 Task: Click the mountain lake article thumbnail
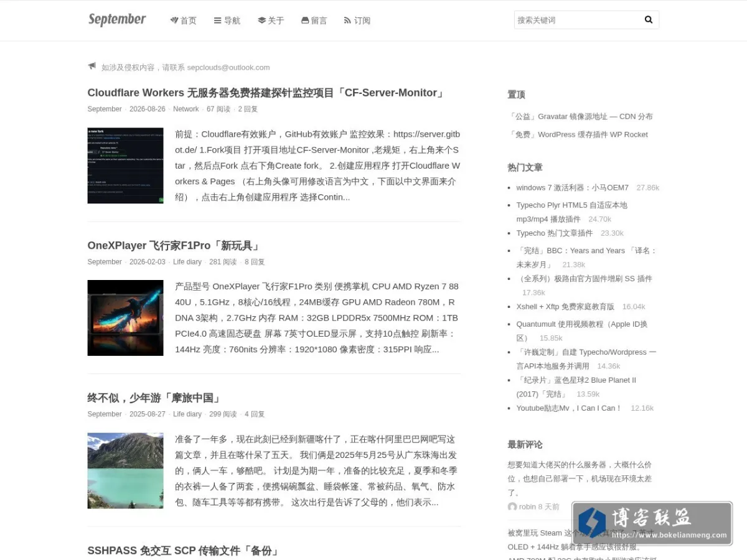pos(125,470)
